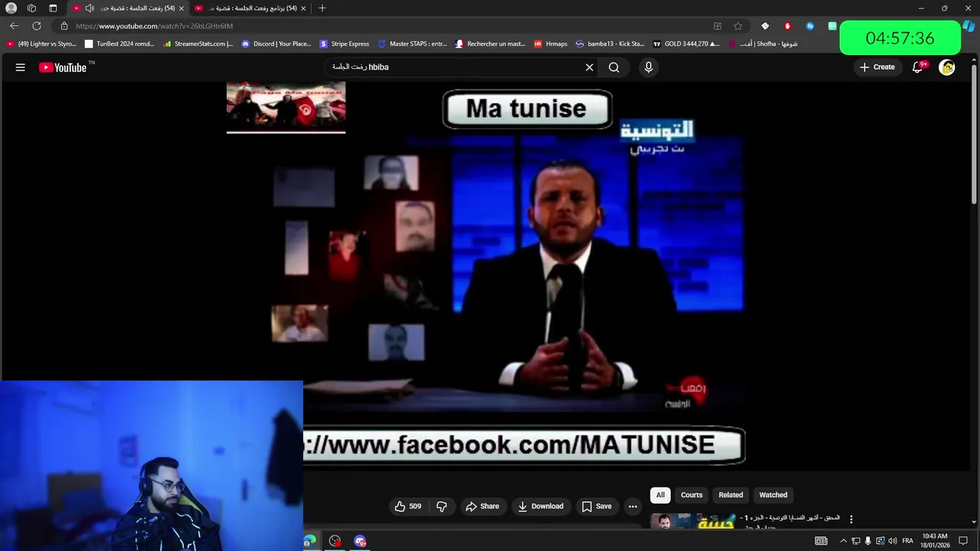Image resolution: width=980 pixels, height=551 pixels.
Task: Download the video
Action: tap(541, 507)
